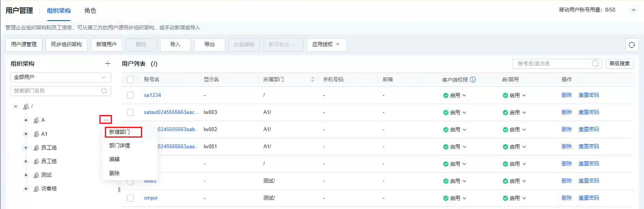This screenshot has width=644, height=209.
Task: Collapse the top panel with the up chevron
Action: (x=633, y=10)
